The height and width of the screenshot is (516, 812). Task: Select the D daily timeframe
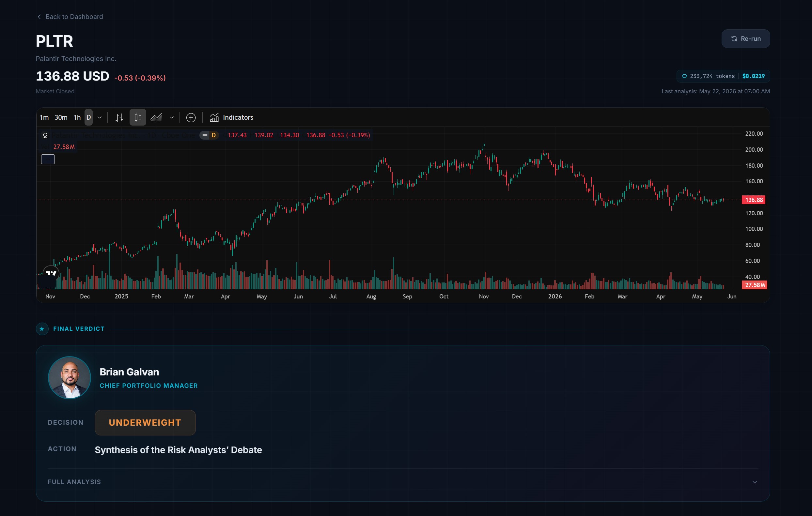[89, 117]
